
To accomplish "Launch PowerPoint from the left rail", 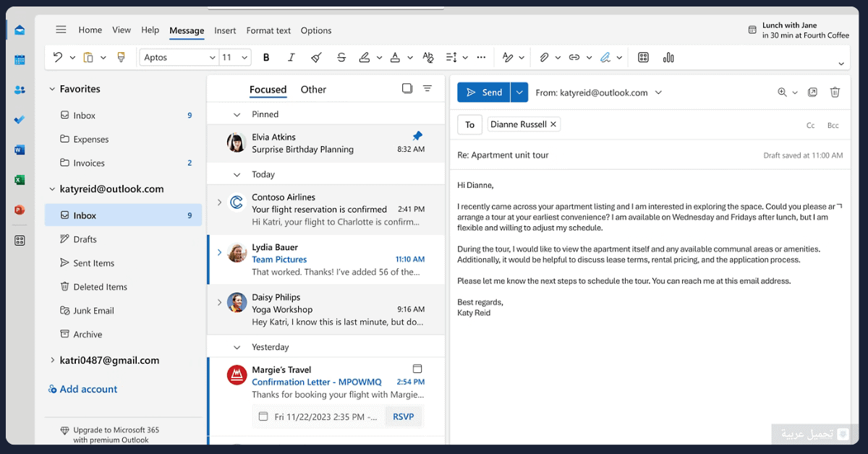I will (x=20, y=210).
